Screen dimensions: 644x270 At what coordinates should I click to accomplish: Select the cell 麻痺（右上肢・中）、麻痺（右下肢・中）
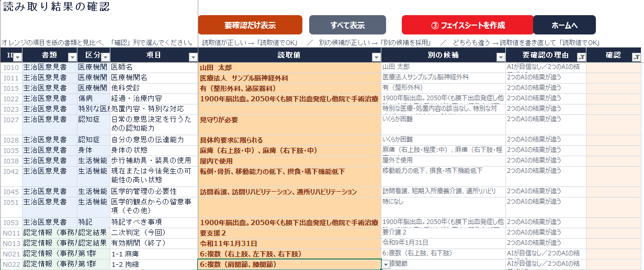tap(289, 150)
